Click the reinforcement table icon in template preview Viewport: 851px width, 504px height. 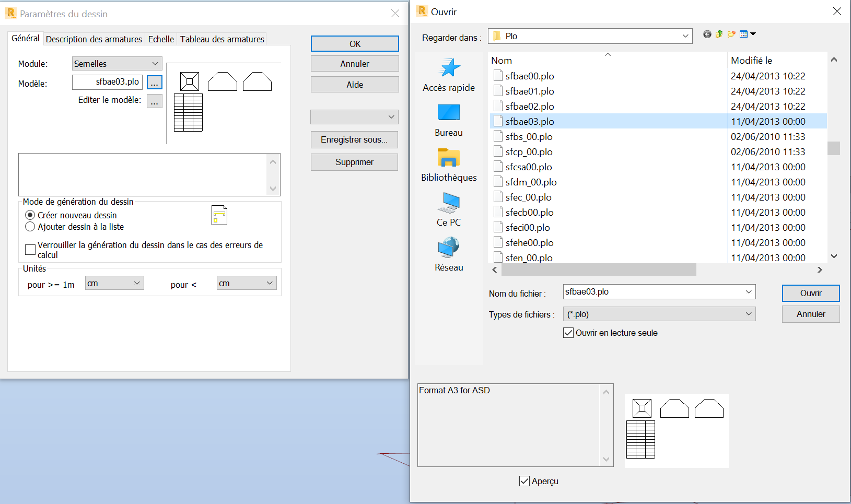coord(188,112)
